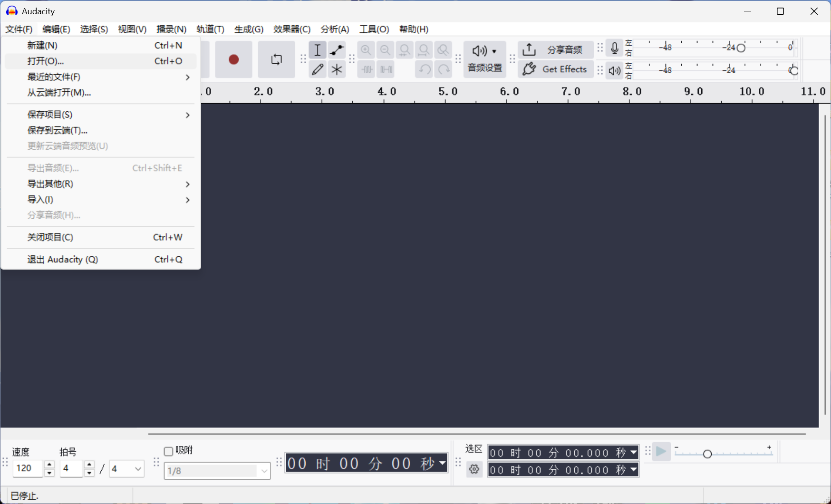Image resolution: width=831 pixels, height=504 pixels.
Task: Open the 帮助(H) help menu
Action: [x=414, y=29]
